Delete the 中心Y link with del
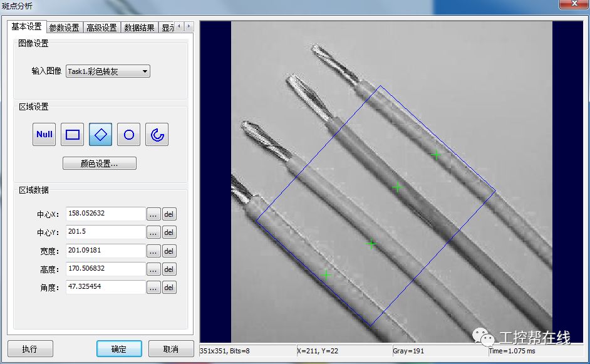Image resolution: width=590 pixels, height=364 pixels. pyautogui.click(x=169, y=232)
